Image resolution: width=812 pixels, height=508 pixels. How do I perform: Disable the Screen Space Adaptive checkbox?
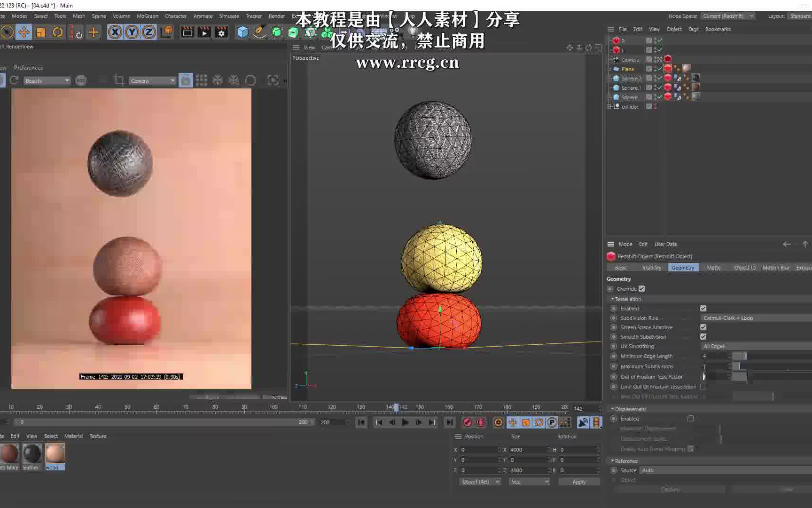coord(703,327)
